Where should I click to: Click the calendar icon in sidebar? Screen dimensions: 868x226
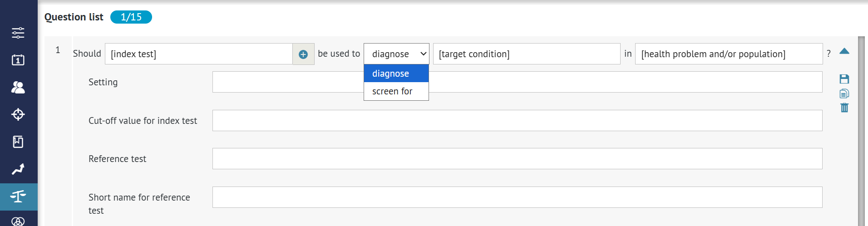18,60
